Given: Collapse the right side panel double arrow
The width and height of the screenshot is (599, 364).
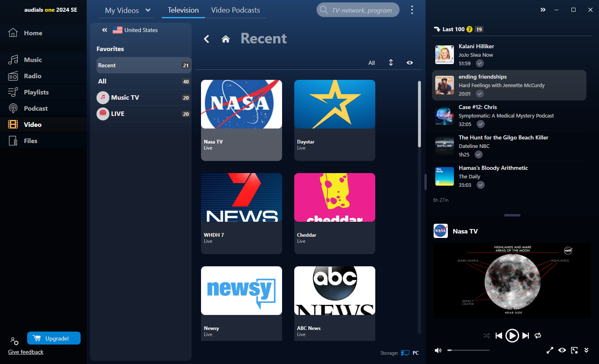Looking at the screenshot, I should (x=543, y=10).
